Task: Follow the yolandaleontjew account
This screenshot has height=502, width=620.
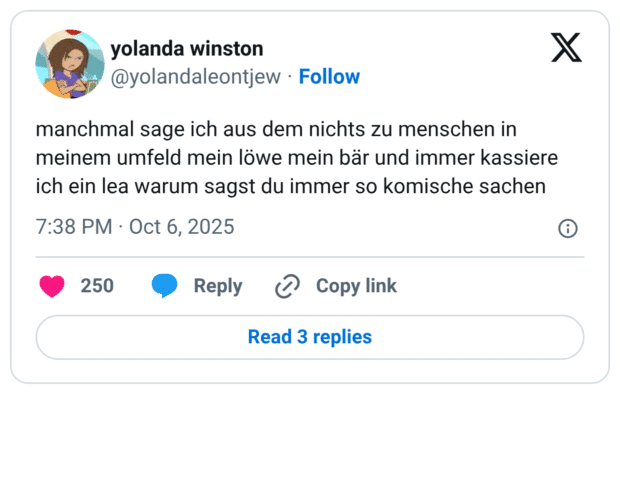Action: (x=329, y=77)
